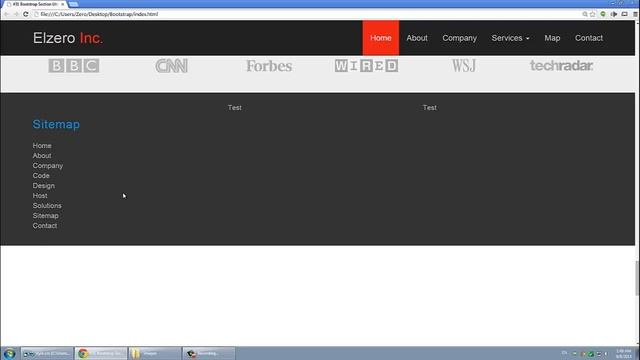This screenshot has height=360, width=640.
Task: Open a new browser tab
Action: (x=73, y=4)
